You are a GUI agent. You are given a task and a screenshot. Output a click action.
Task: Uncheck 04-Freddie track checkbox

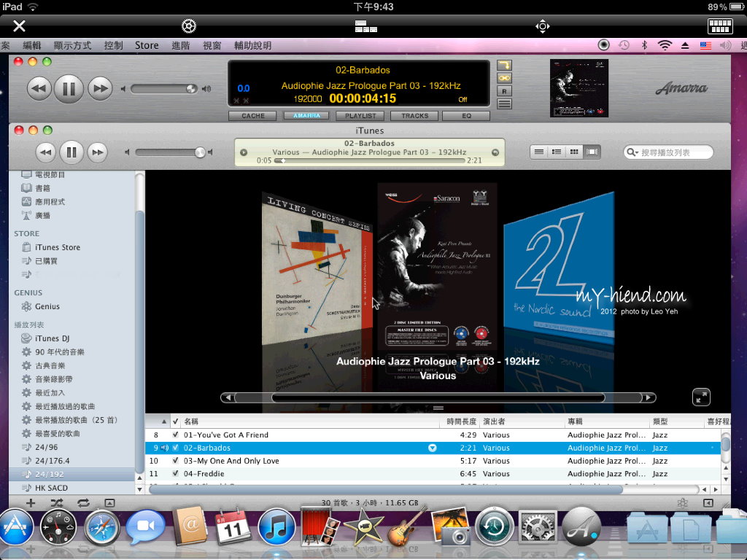(175, 474)
